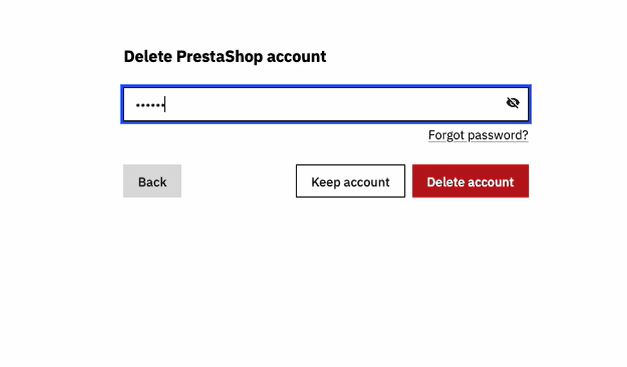Reveal hidden password characters
This screenshot has width=627, height=367.
(512, 103)
